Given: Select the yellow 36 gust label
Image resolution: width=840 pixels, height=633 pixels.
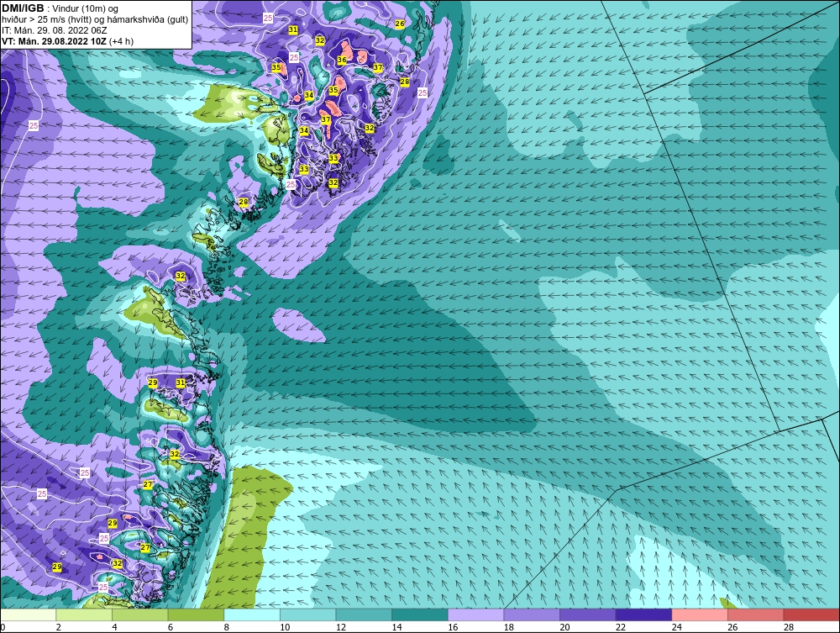Looking at the screenshot, I should pyautogui.click(x=342, y=60).
